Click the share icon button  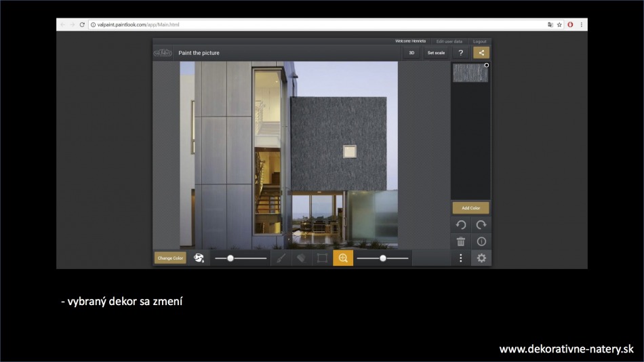pyautogui.click(x=481, y=53)
